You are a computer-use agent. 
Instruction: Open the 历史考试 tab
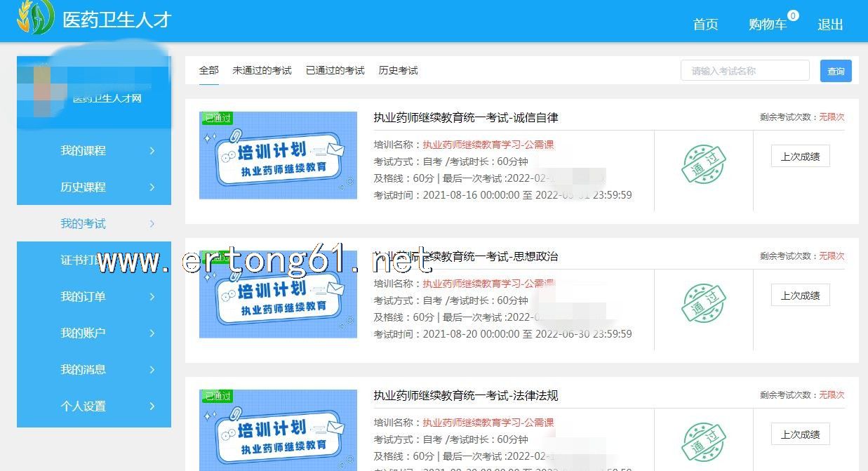[x=398, y=70]
